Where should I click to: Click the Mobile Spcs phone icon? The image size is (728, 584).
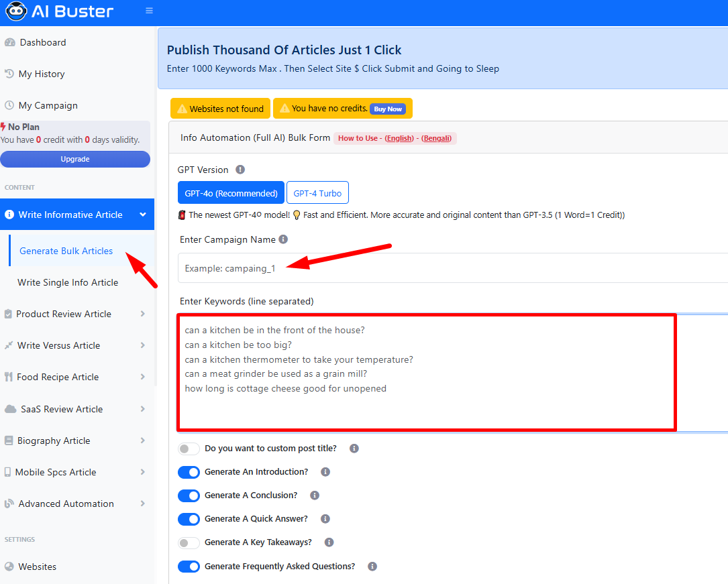point(7,472)
